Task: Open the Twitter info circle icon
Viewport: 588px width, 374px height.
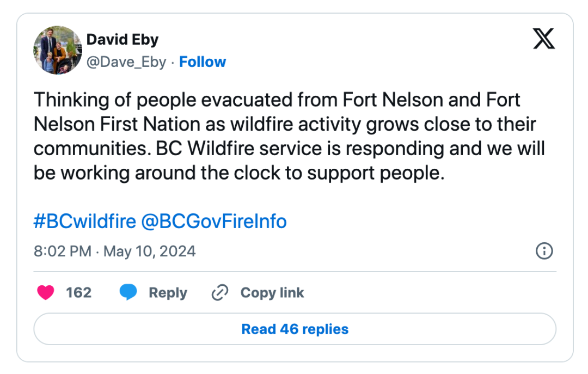Action: tap(544, 251)
